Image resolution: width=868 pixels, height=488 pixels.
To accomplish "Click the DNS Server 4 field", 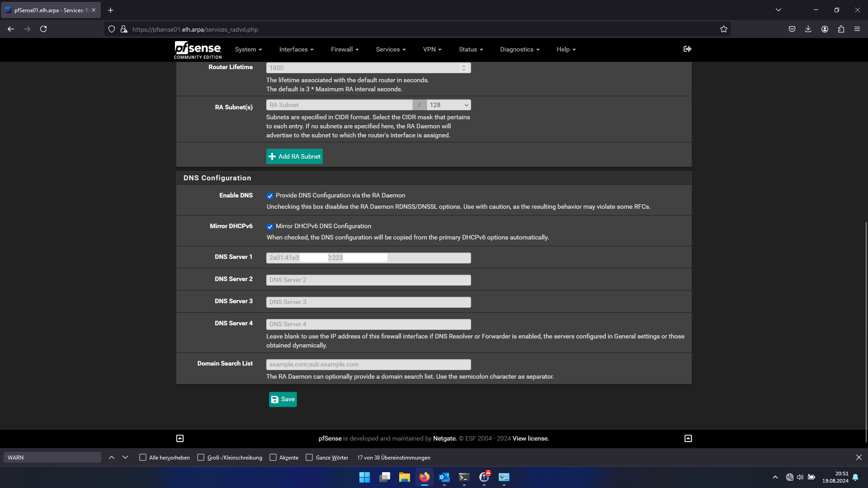I will click(368, 324).
